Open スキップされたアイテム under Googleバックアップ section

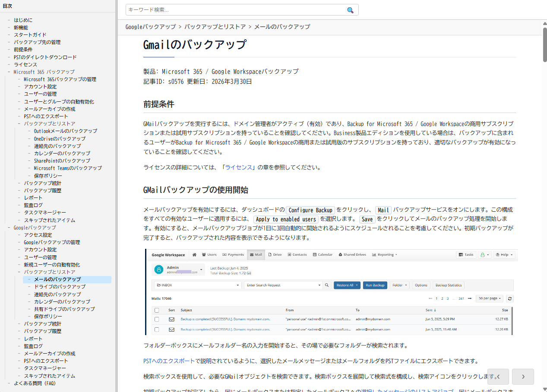click(49, 376)
